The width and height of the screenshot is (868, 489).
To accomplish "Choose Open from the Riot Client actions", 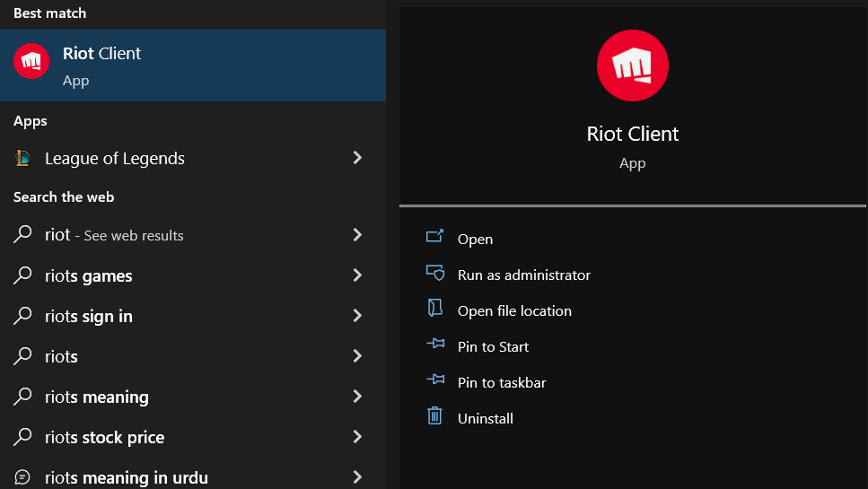I will (475, 240).
